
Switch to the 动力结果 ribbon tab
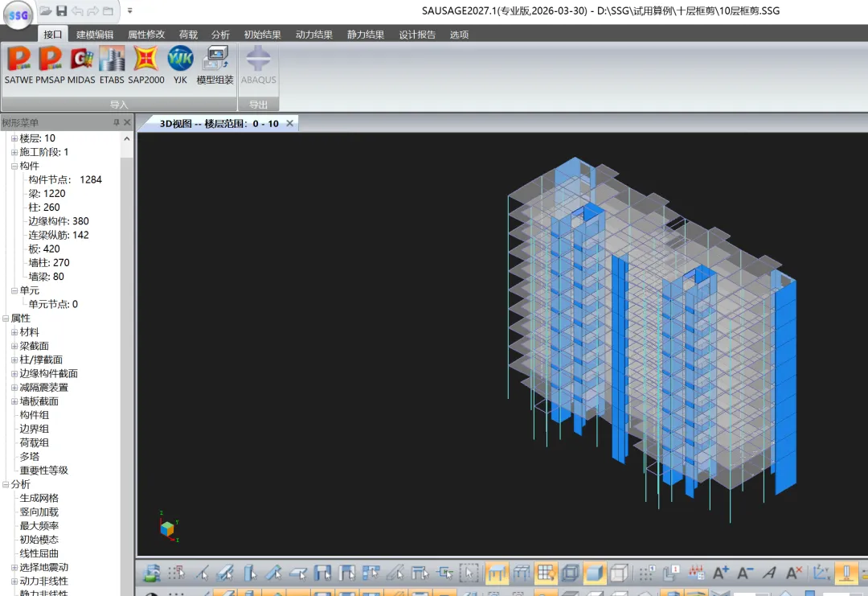(x=313, y=35)
